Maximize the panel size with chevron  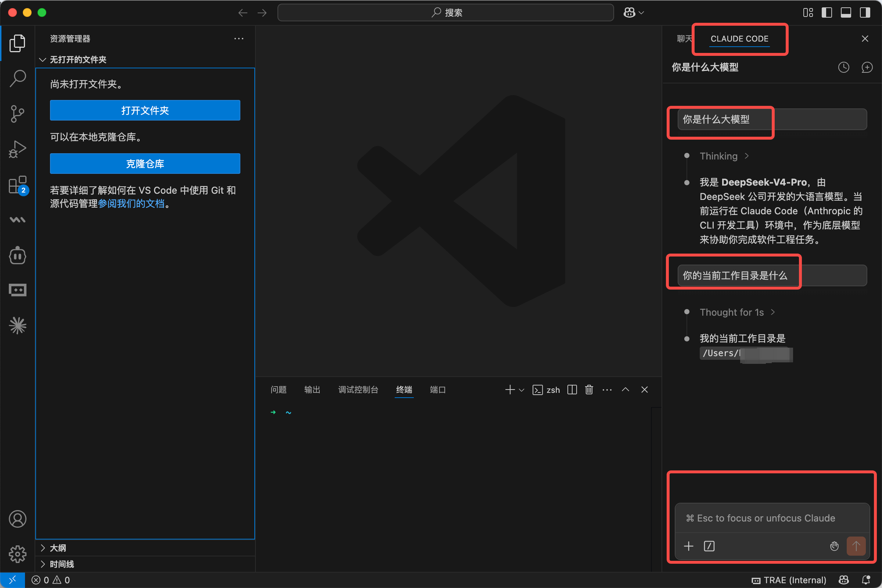(625, 390)
